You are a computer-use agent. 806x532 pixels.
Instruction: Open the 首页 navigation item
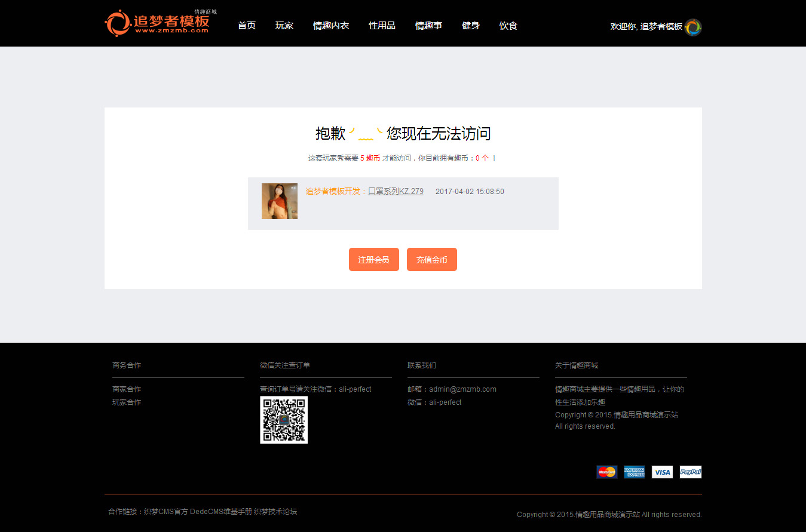(x=246, y=26)
